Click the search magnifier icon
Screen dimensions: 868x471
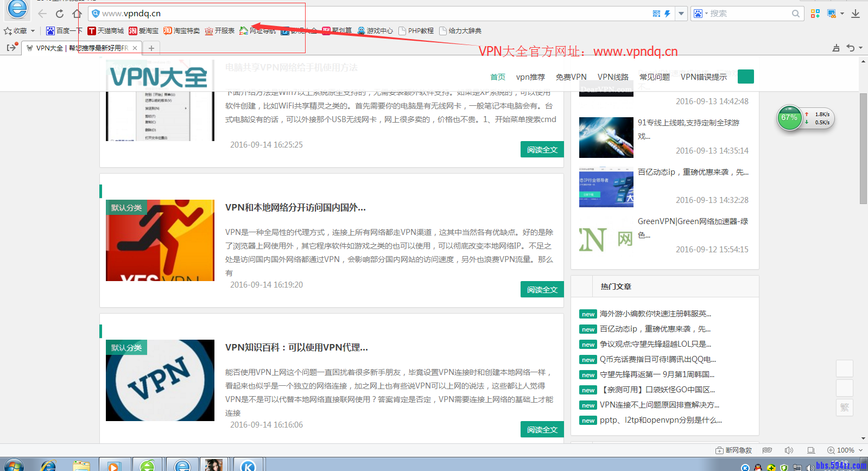click(x=796, y=14)
